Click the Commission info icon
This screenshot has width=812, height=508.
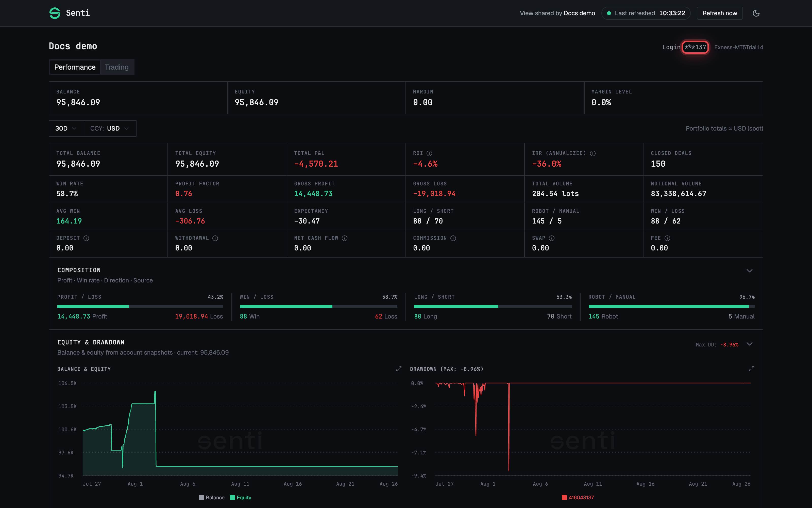453,238
